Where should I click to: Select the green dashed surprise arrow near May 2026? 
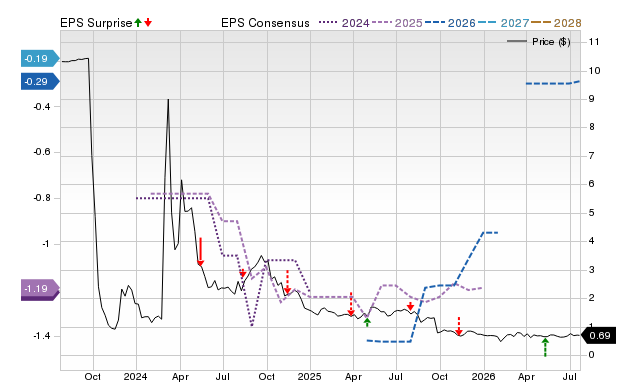click(x=545, y=347)
